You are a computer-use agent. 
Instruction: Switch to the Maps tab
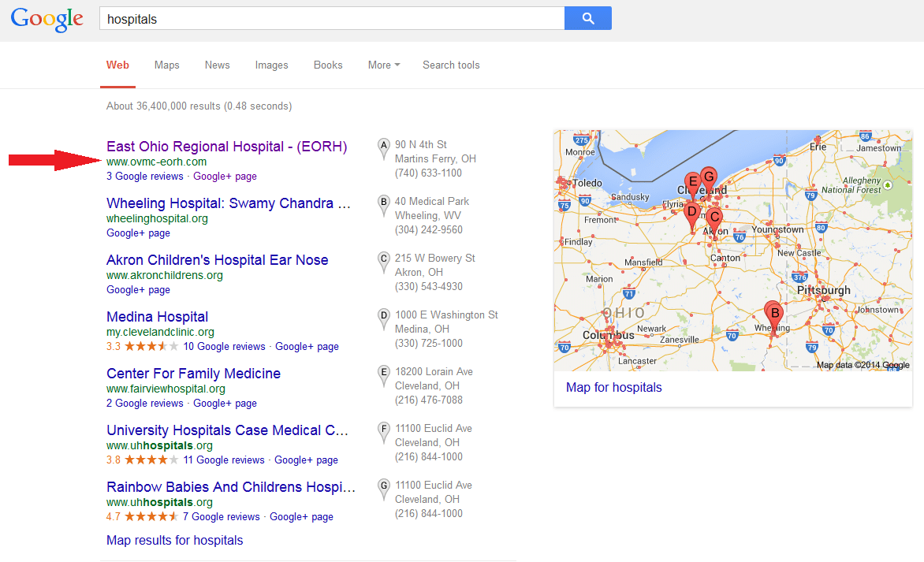click(x=167, y=65)
